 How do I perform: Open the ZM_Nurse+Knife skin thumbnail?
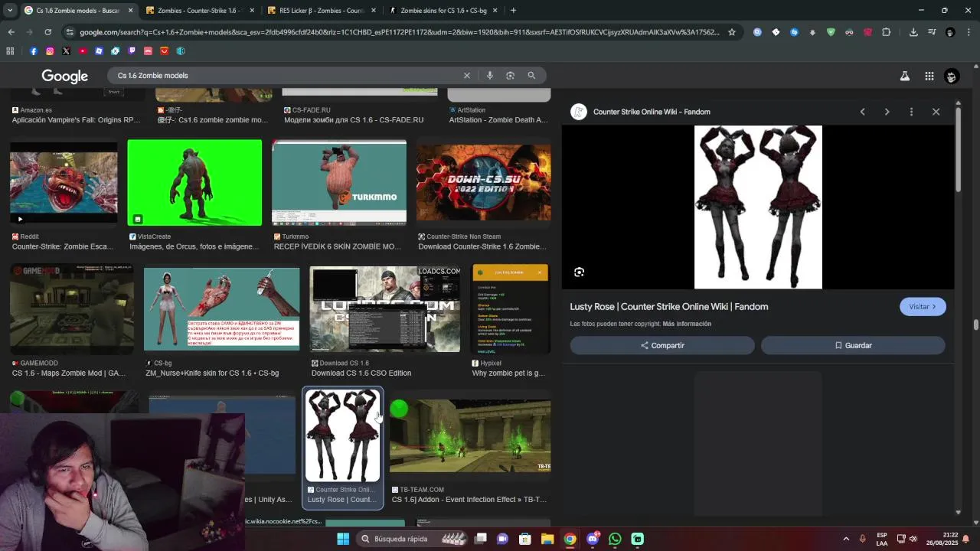221,308
